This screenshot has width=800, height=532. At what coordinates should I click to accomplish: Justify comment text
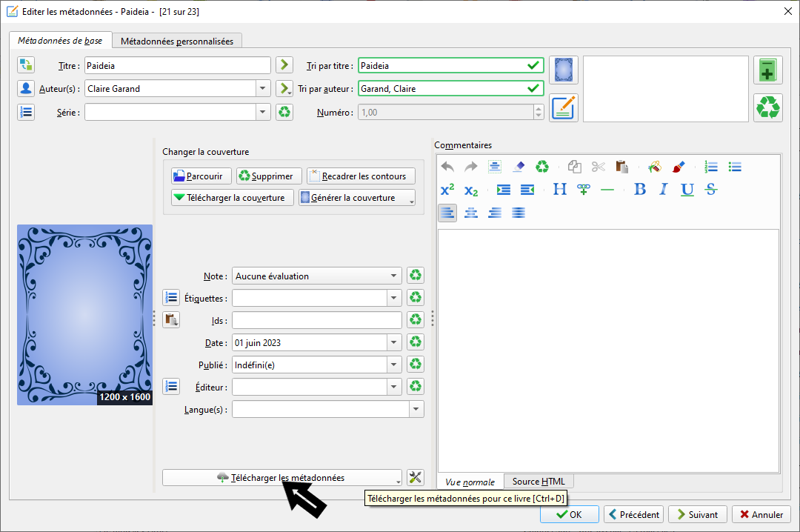[x=519, y=213]
